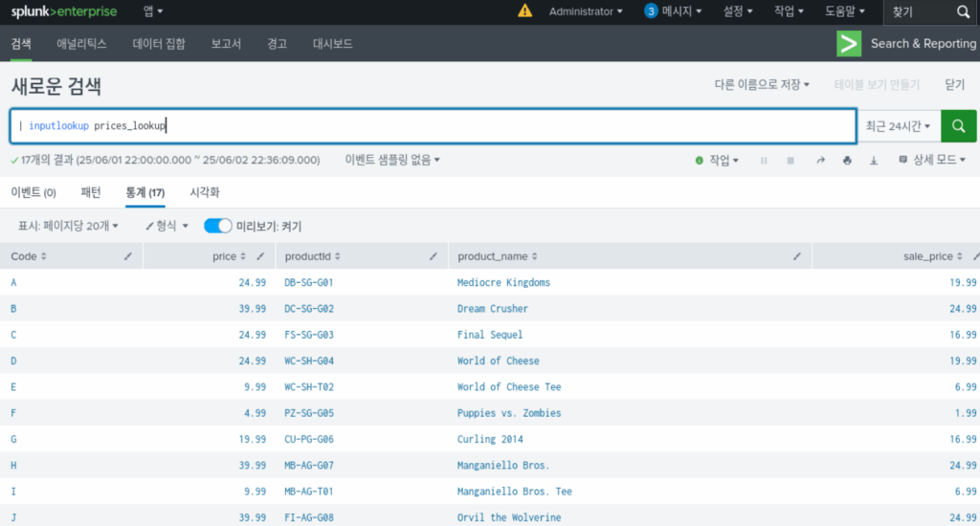Open the 작업 menu in top bar
This screenshot has width=980, height=526.
[789, 11]
